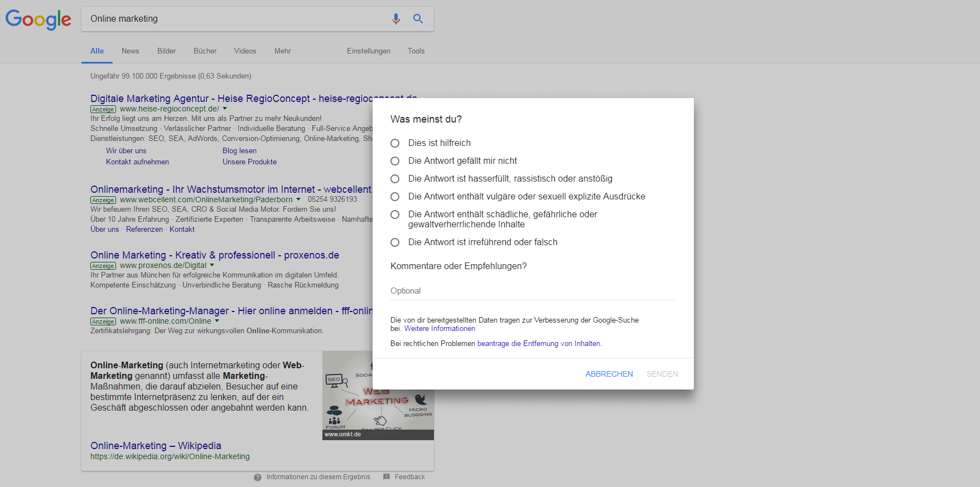
Task: Select 'vulgäre oder sexuell explizite Ausdrücke' option
Action: click(395, 197)
